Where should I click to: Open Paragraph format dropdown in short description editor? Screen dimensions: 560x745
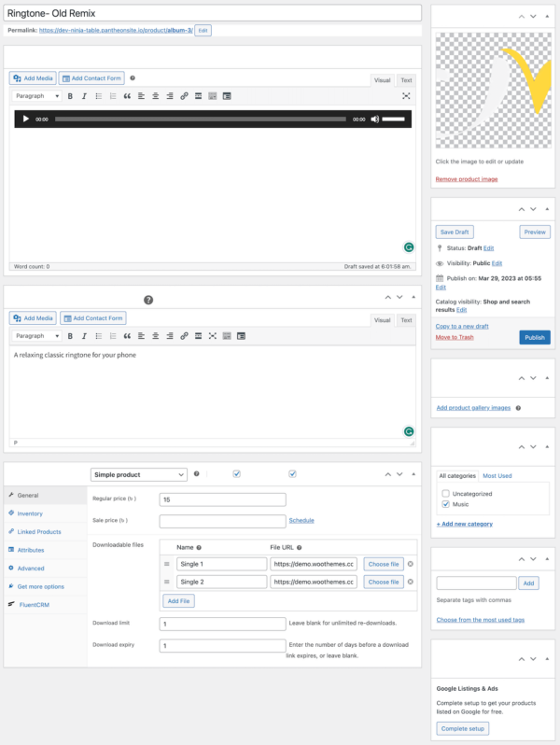[x=37, y=336]
